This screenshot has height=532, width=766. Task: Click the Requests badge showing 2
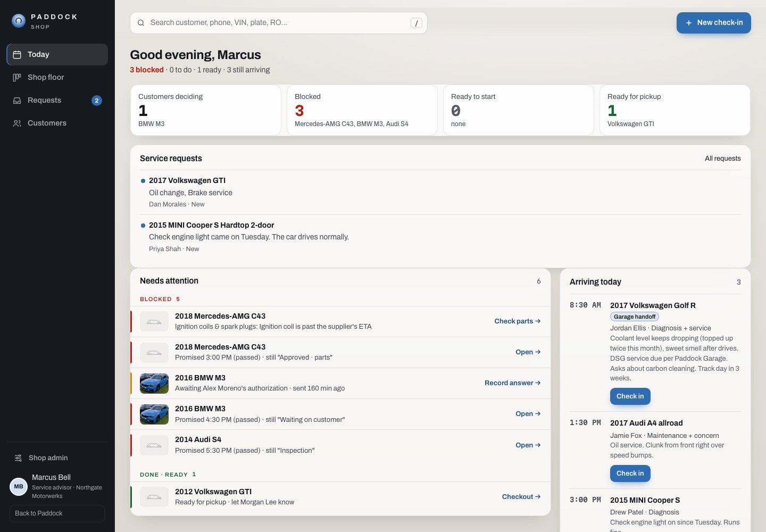tap(97, 101)
